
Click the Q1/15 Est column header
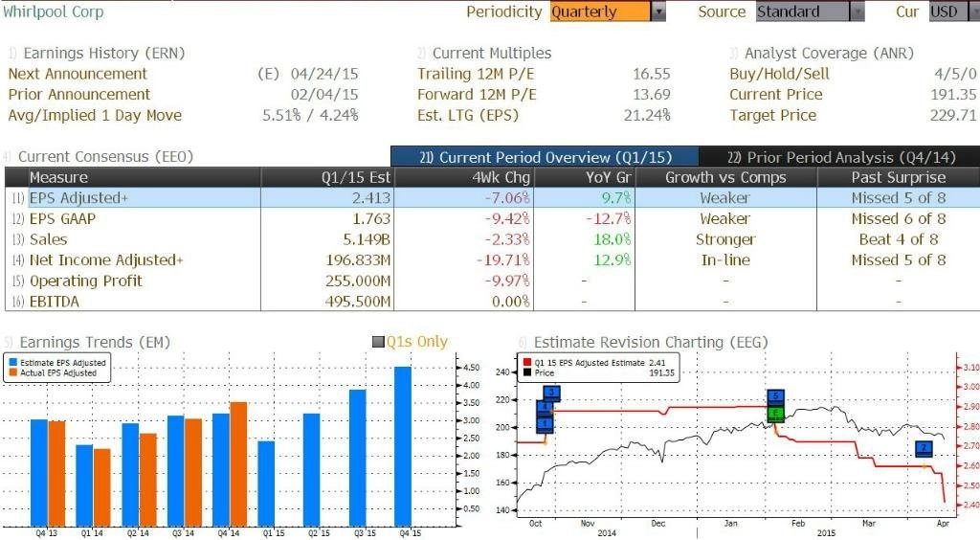click(x=327, y=177)
